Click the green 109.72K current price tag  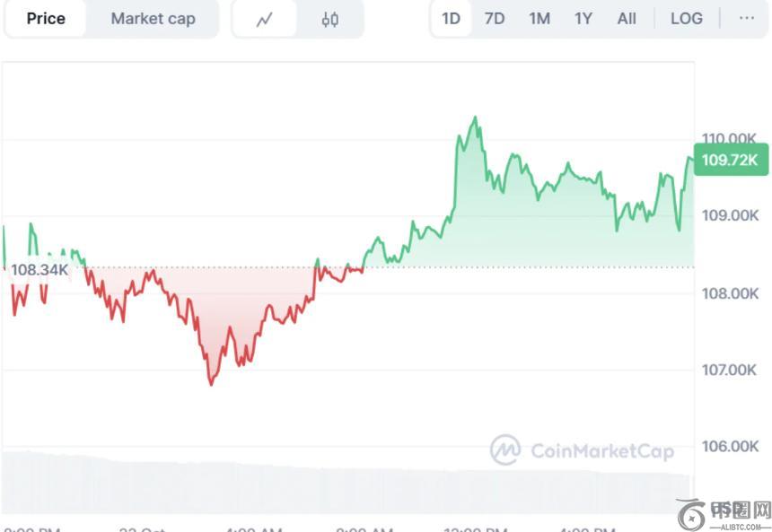[730, 161]
